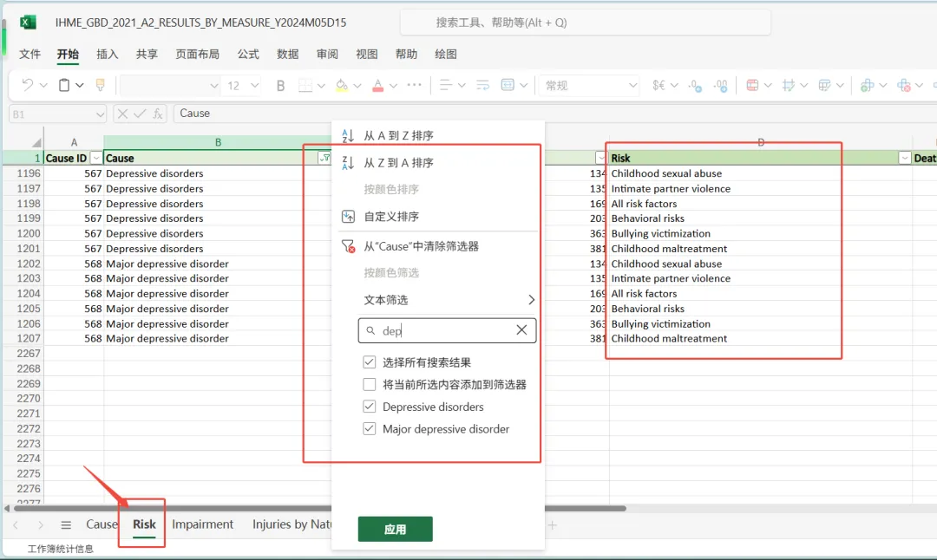Viewport: 937px width, 560px height.
Task: Apply the currency number format icon
Action: [x=659, y=85]
